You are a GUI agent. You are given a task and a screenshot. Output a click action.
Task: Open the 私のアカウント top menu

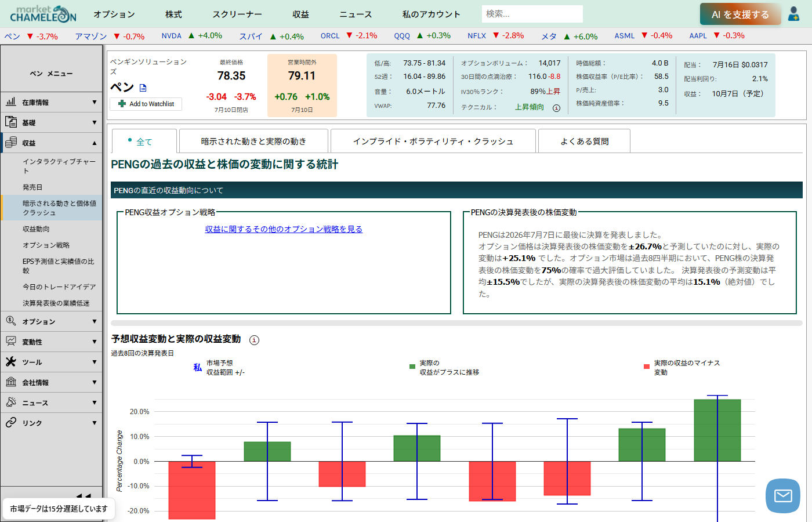(431, 14)
